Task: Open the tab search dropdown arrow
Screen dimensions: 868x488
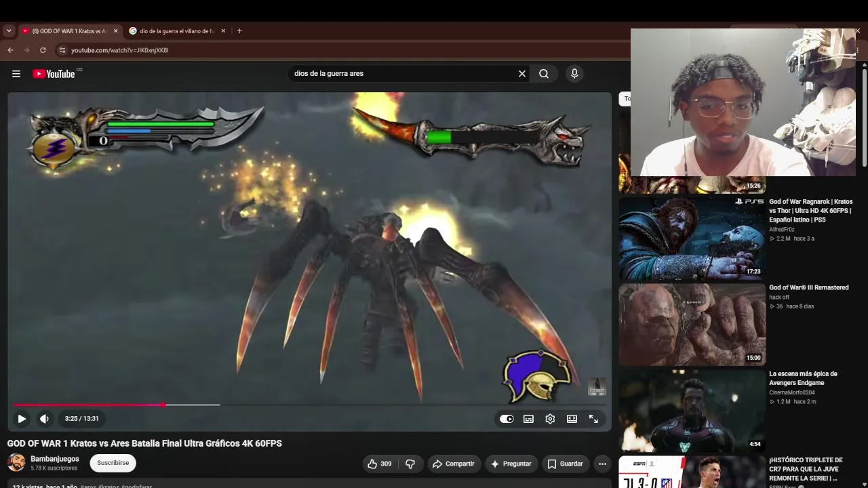Action: 9,31
